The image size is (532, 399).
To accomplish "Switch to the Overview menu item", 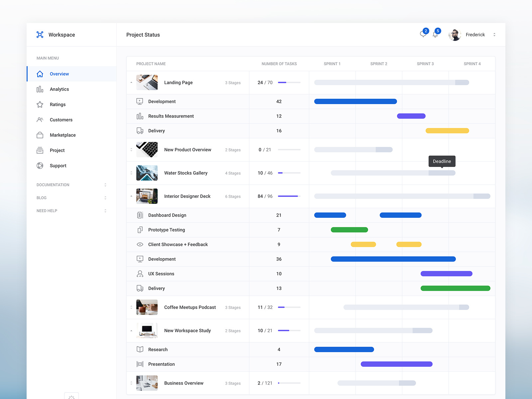I will [x=60, y=74].
